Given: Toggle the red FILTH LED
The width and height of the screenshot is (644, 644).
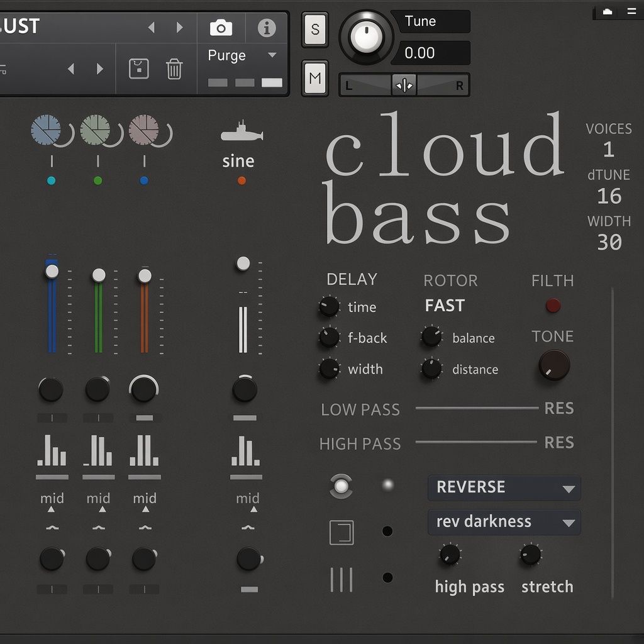Looking at the screenshot, I should click(x=553, y=306).
